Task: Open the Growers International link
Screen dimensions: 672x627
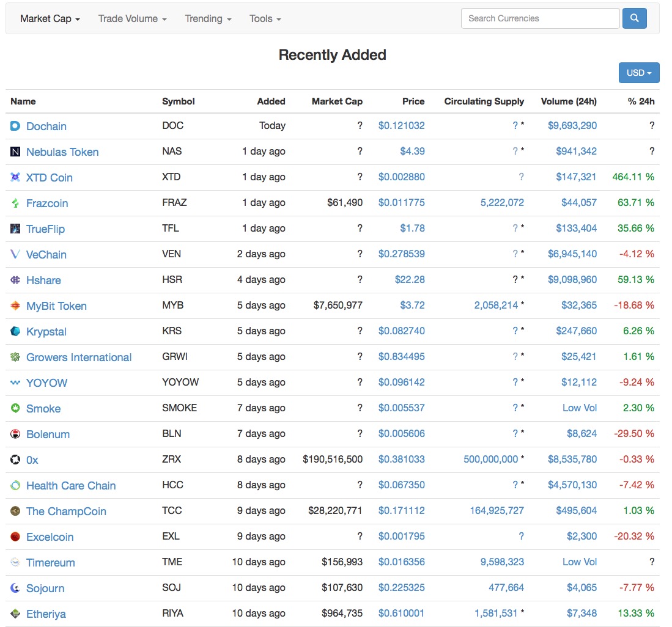Action: click(x=79, y=358)
